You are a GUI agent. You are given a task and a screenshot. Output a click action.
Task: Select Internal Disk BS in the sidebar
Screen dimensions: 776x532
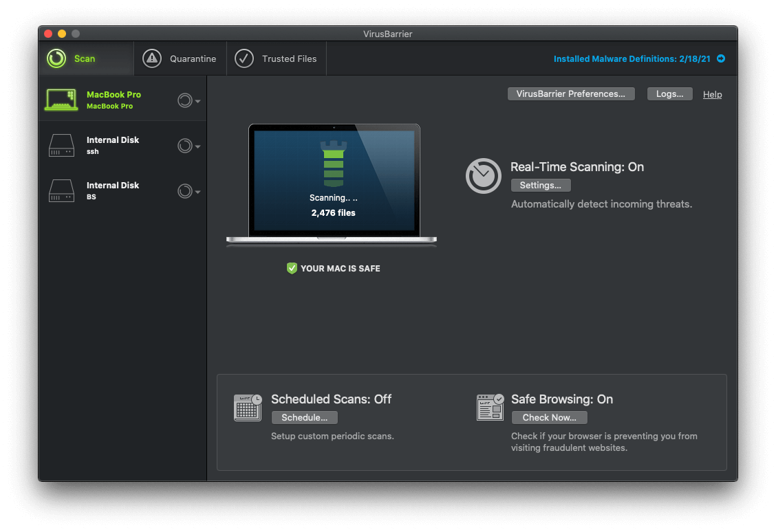point(122,191)
